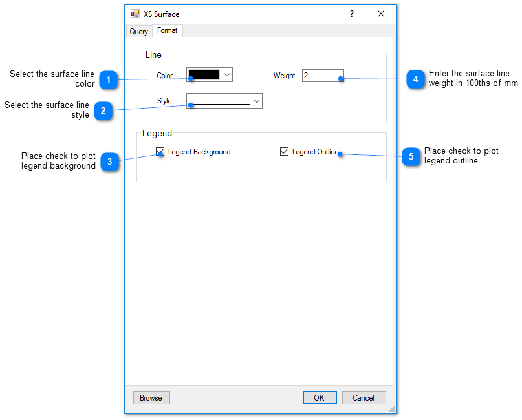Click the line style preview box
Screen dimensions: 522x420
[x=224, y=101]
